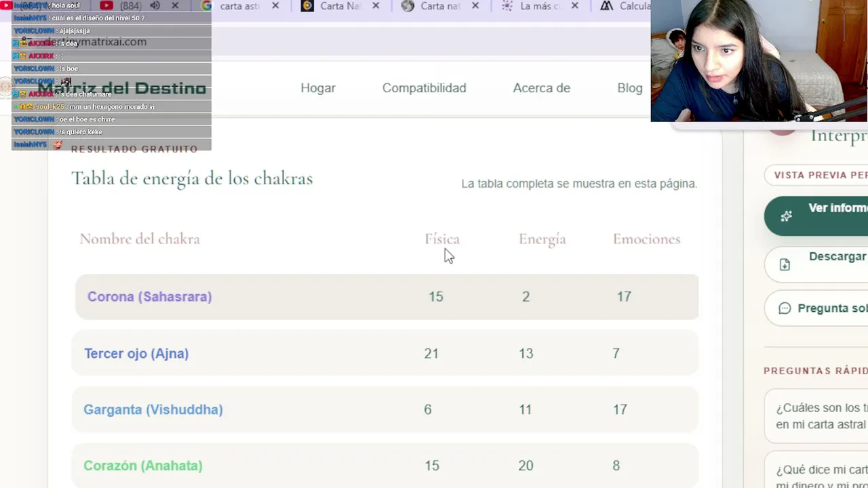Select the Tercer ojo (Ajna) chakra name
868x488 pixels.
pyautogui.click(x=136, y=354)
